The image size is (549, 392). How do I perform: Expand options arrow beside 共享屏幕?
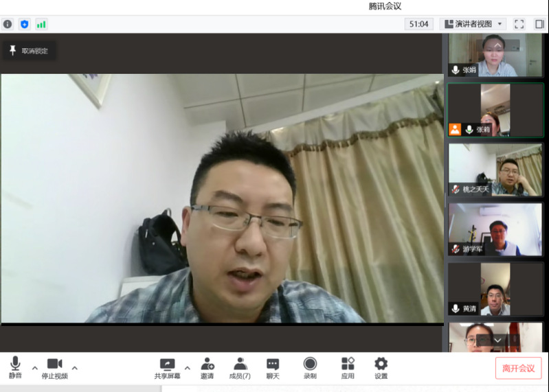(187, 367)
